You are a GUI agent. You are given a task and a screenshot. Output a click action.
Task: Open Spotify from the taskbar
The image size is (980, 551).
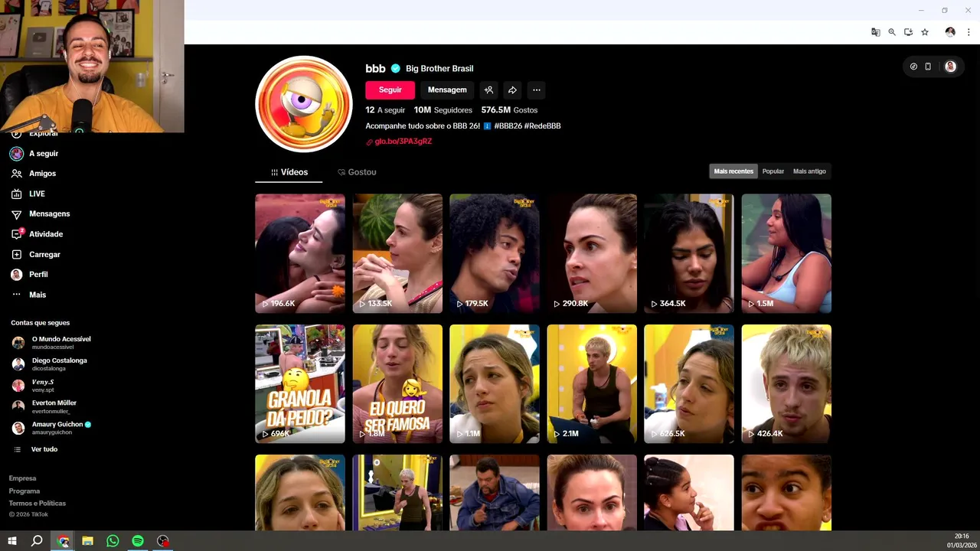pyautogui.click(x=138, y=541)
